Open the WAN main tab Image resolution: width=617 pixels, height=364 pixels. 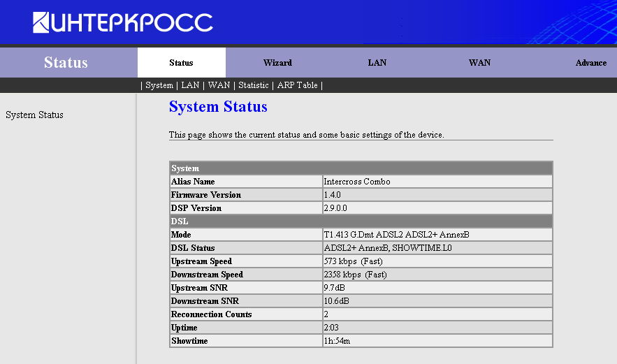pos(479,63)
